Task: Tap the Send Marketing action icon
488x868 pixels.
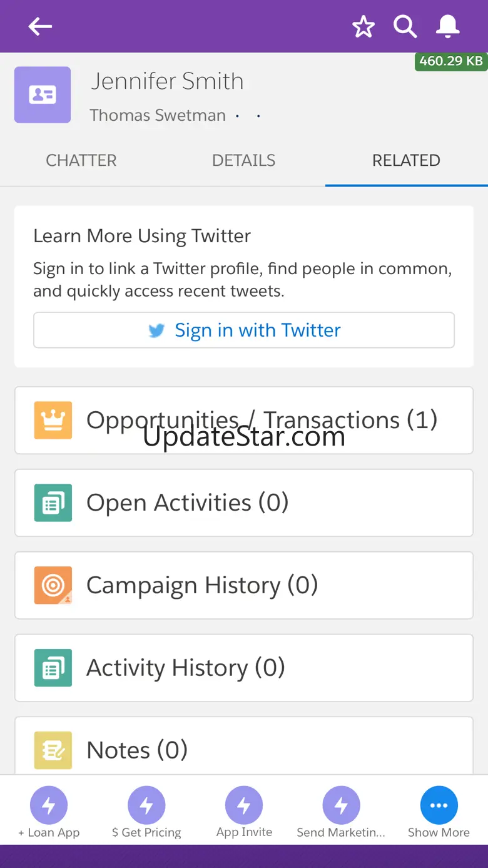Action: point(341,805)
